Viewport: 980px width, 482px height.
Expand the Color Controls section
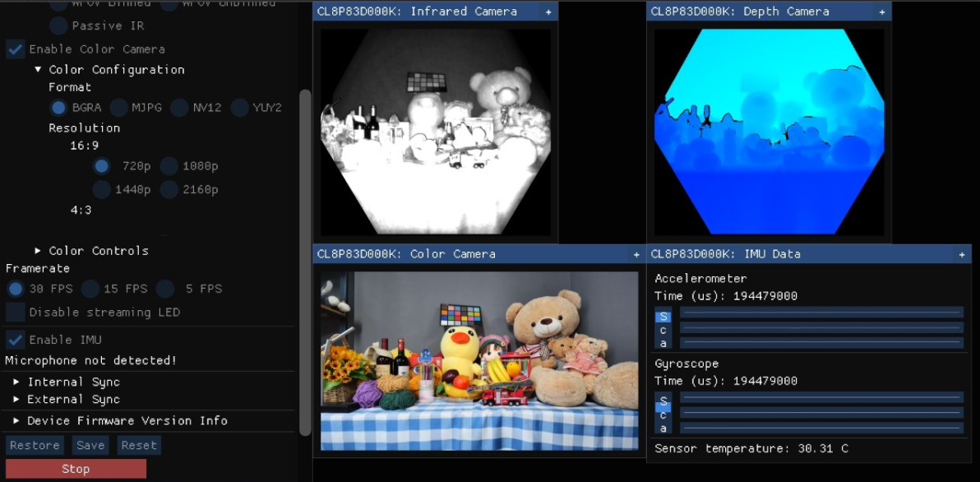pos(39,251)
